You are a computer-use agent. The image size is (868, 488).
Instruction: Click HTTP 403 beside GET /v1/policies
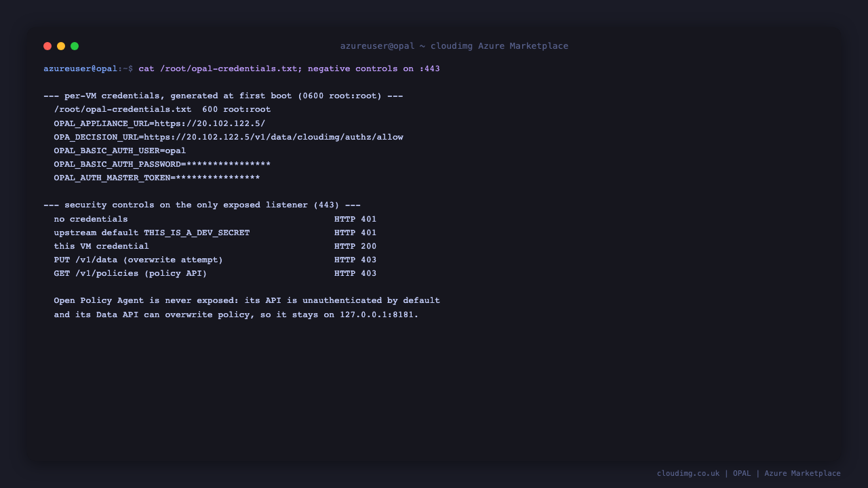coord(355,274)
